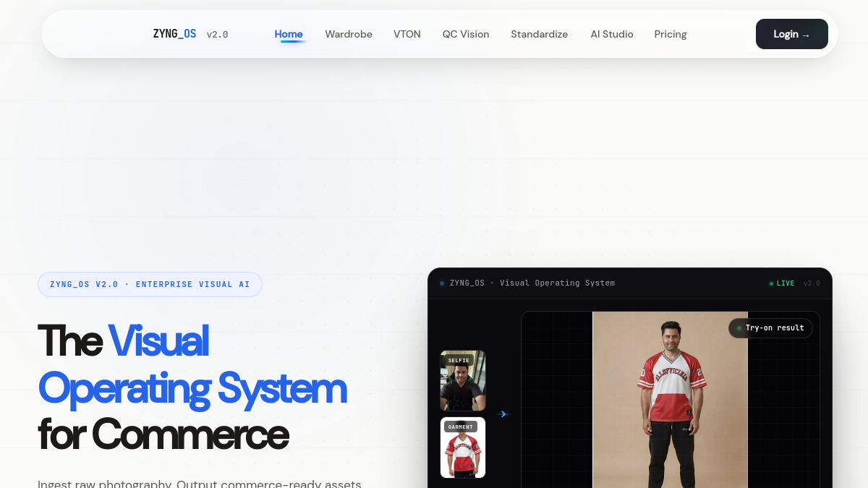This screenshot has height=488, width=868.
Task: Open the Standardize section
Action: [540, 34]
